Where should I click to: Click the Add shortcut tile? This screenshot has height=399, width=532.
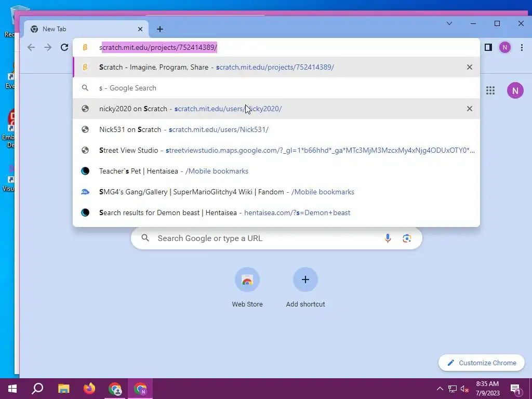click(x=305, y=287)
